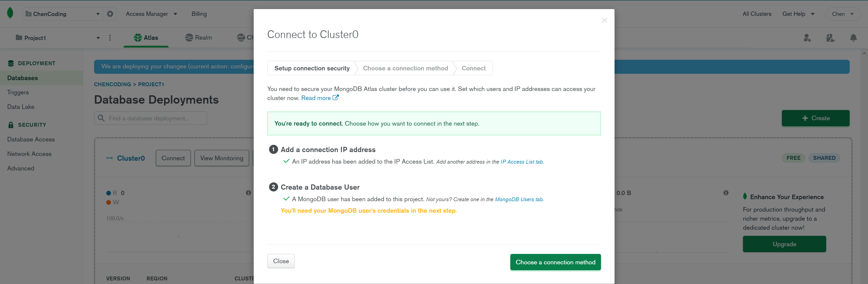This screenshot has height=284, width=868.
Task: Open the alerts bell icon
Action: point(854,38)
